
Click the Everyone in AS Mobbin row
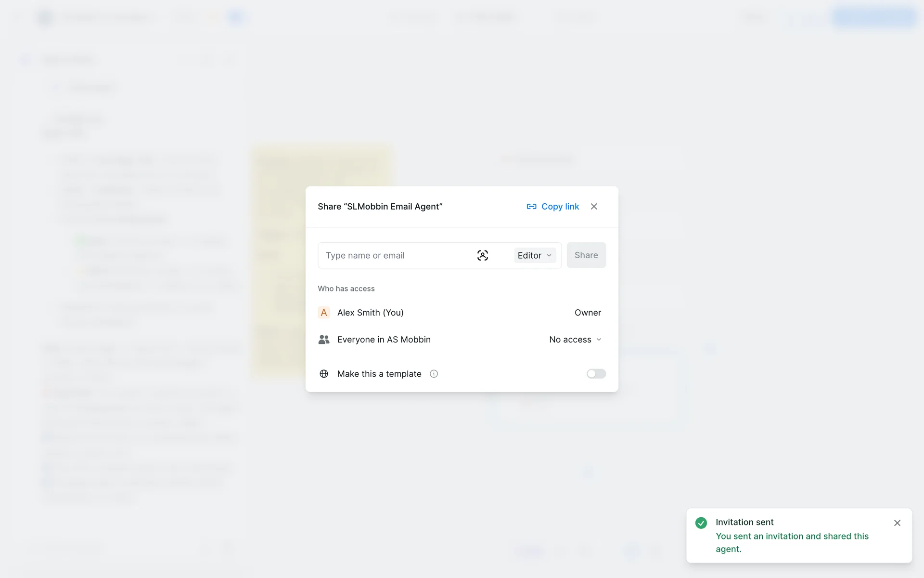click(x=384, y=340)
